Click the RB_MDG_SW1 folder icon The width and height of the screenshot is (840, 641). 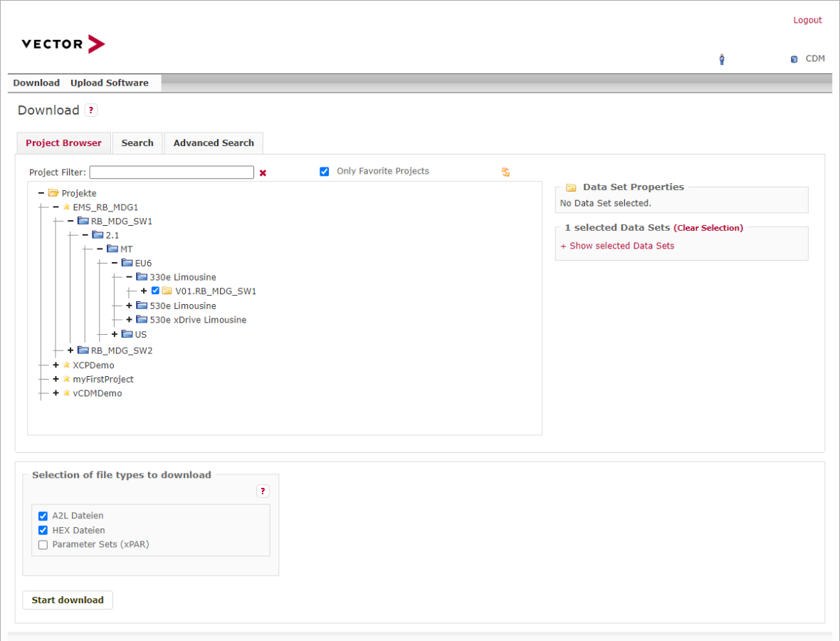[x=83, y=221]
